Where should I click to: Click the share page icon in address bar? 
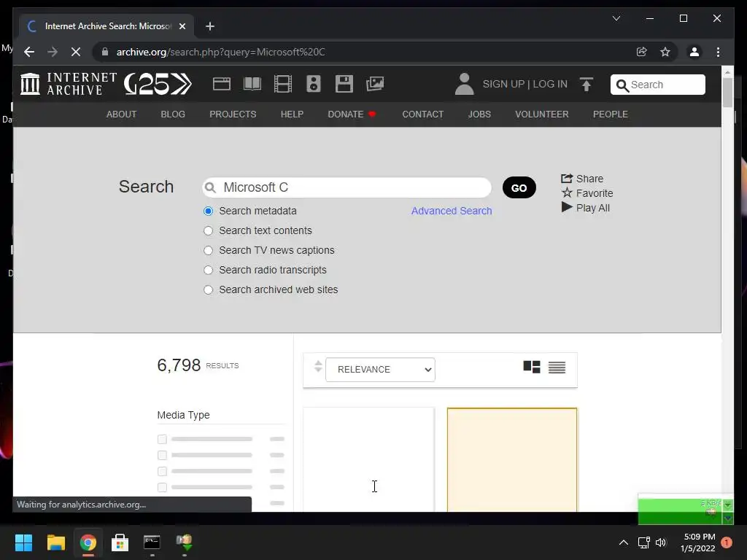click(x=642, y=52)
